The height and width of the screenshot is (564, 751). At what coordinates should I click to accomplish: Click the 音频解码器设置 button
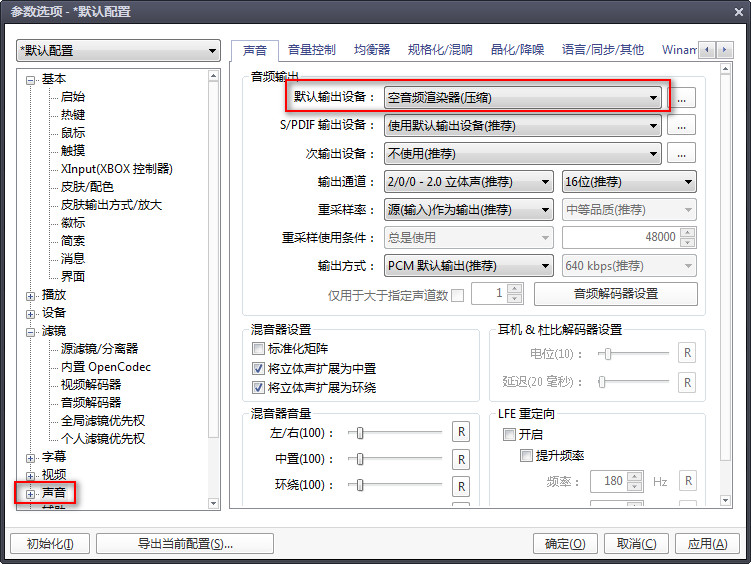pyautogui.click(x=615, y=293)
